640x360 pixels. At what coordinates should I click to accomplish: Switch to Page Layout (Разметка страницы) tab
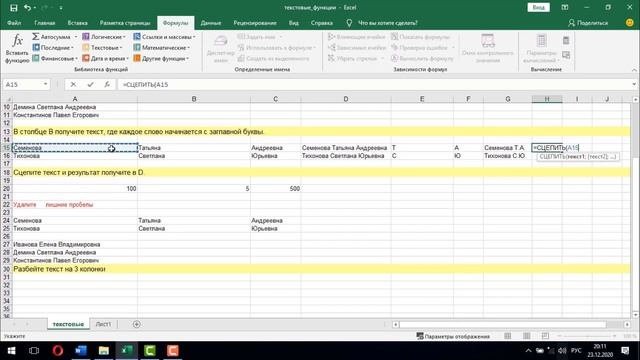125,23
